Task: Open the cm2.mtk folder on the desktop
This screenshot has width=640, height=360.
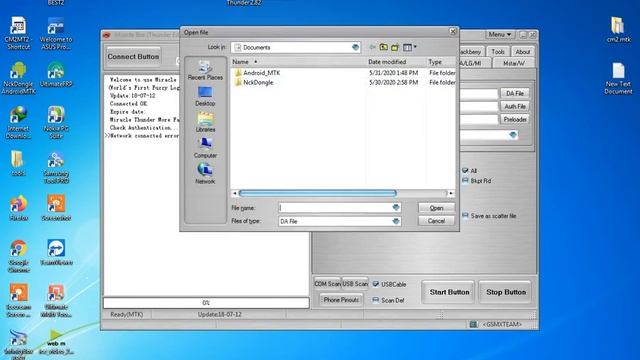Action: coord(618,29)
